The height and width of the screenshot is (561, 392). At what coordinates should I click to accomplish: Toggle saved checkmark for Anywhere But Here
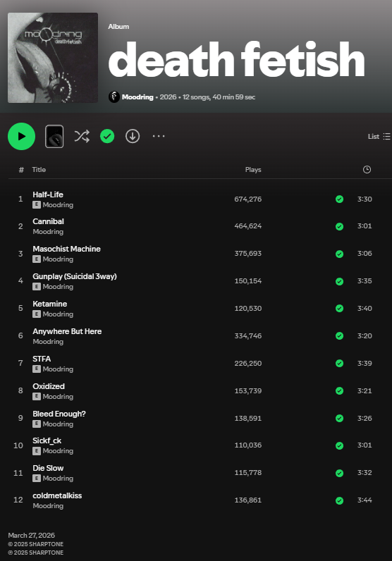tap(339, 336)
